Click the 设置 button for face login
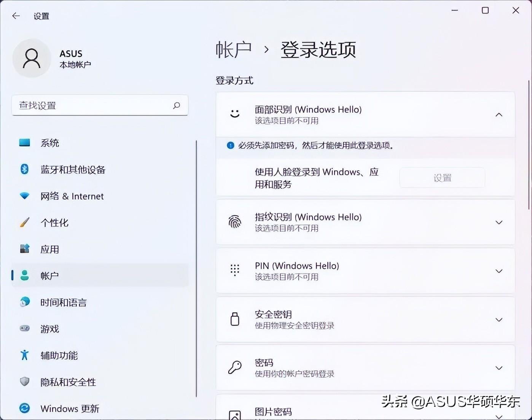 pyautogui.click(x=442, y=178)
